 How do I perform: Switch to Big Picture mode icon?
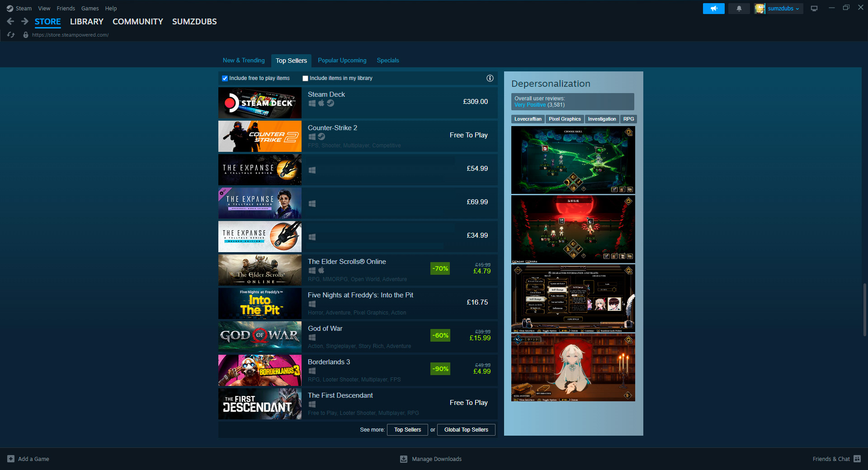[814, 9]
